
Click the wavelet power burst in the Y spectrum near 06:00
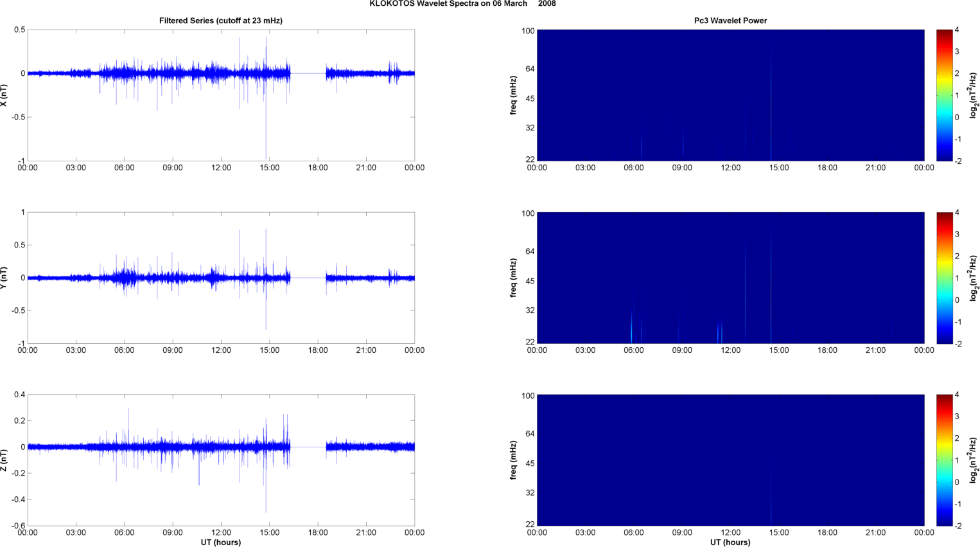(x=632, y=327)
